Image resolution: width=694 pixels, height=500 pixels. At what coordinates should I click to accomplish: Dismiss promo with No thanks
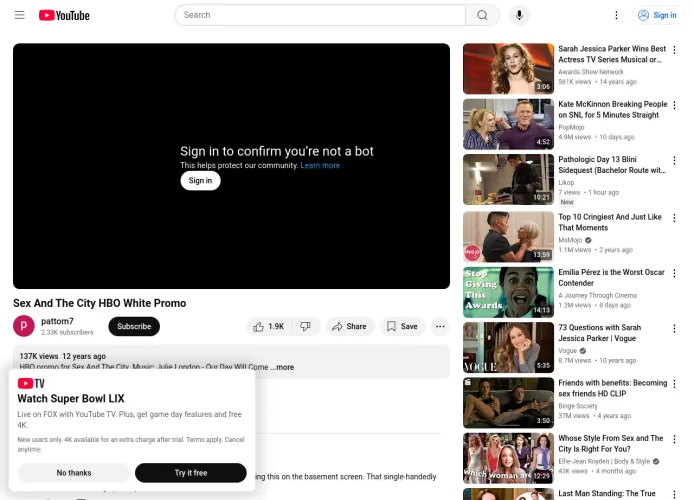pyautogui.click(x=74, y=473)
